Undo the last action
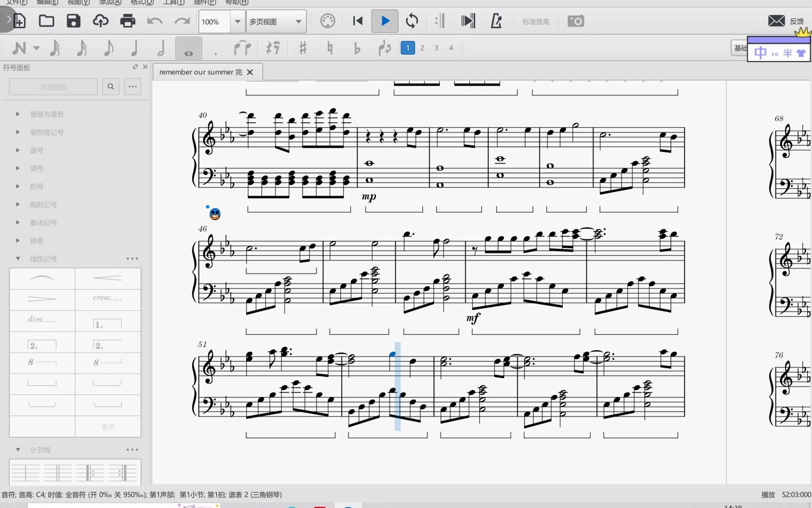Screen dimensions: 812x508 (155, 21)
